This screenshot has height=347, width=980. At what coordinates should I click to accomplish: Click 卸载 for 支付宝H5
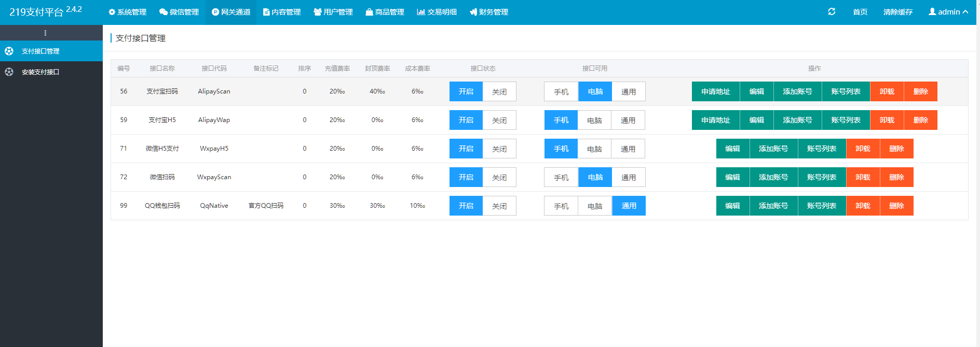coord(887,120)
